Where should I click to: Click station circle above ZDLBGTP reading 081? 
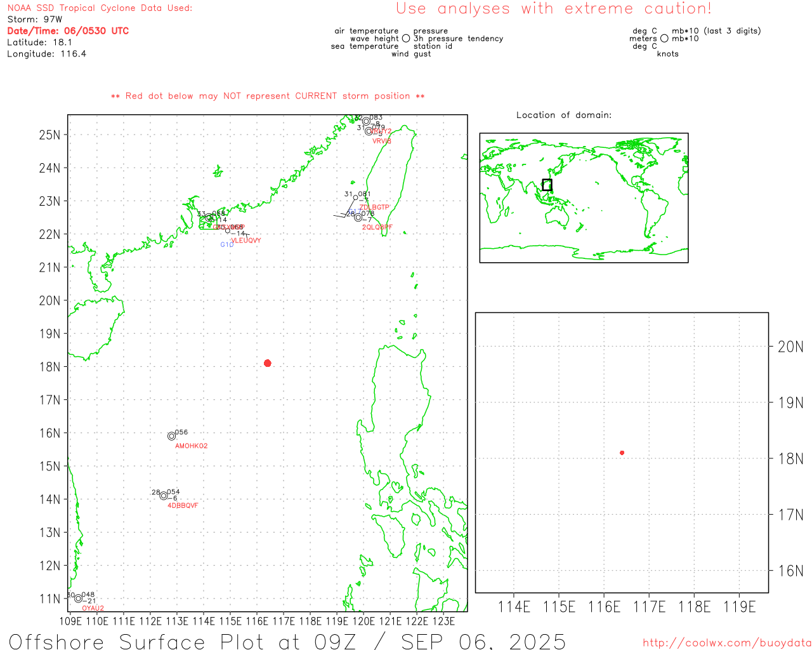pos(355,198)
